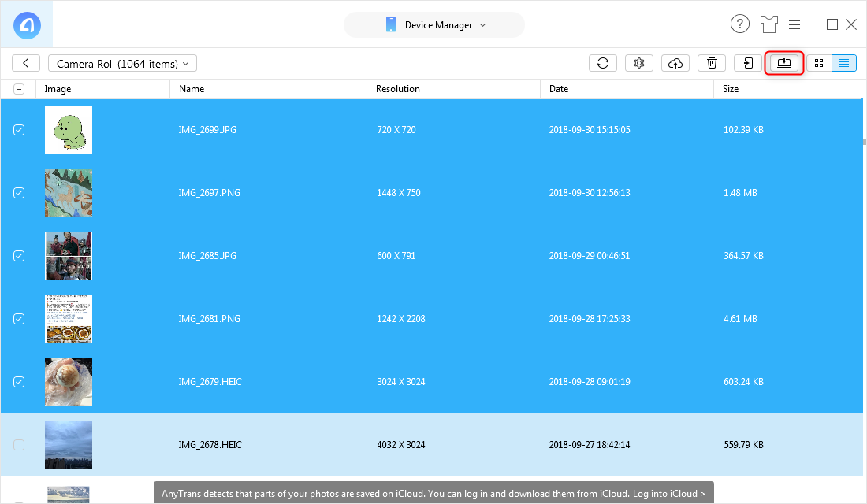The image size is (867, 504).
Task: Open the Log into iCloud link
Action: 668,493
